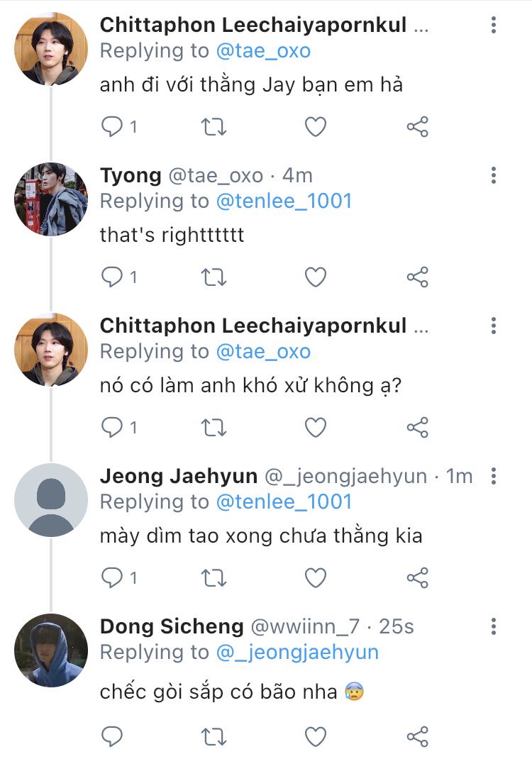The image size is (532, 759).
Task: Open Dong Sicheng's profile picture
Action: pyautogui.click(x=51, y=650)
